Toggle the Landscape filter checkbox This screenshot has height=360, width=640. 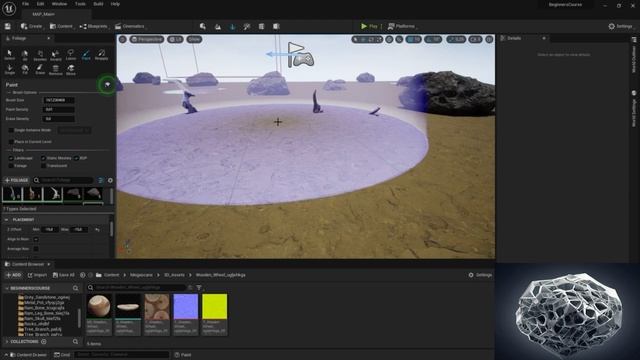coord(11,158)
